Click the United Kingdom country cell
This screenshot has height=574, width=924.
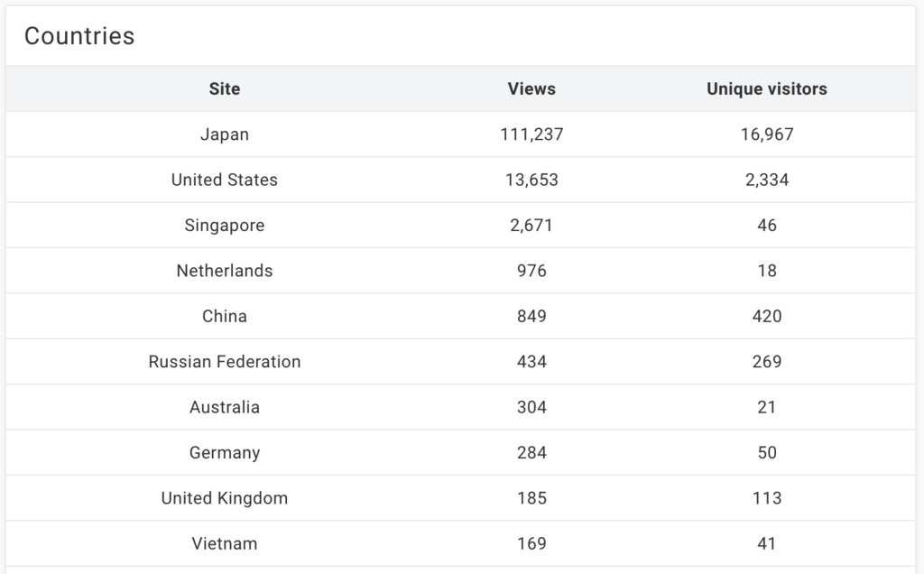(x=225, y=498)
